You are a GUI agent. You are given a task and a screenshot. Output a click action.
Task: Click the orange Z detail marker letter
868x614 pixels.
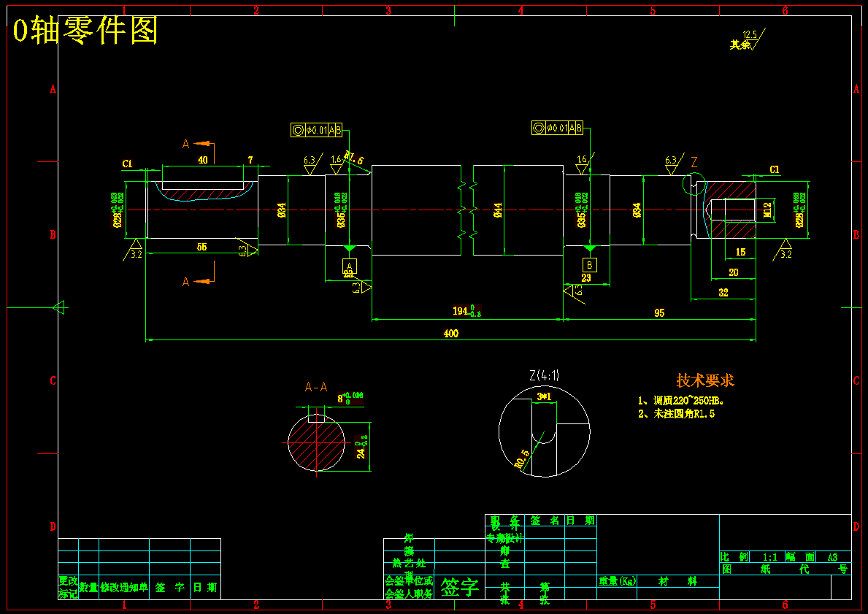click(x=694, y=162)
